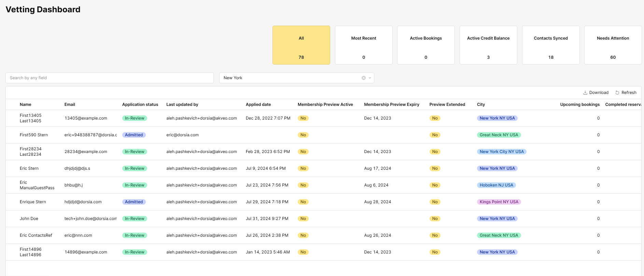The image size is (644, 276).
Task: Click the Admitted badge for Enrique Stern
Action: pos(134,202)
